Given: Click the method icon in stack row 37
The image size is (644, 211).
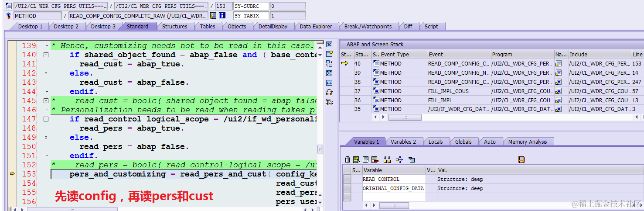Looking at the screenshot, I should coord(376,91).
